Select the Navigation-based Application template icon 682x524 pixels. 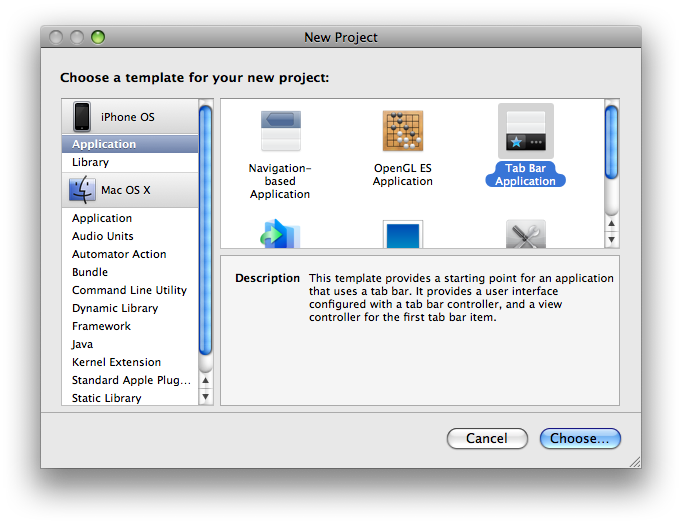click(x=280, y=132)
